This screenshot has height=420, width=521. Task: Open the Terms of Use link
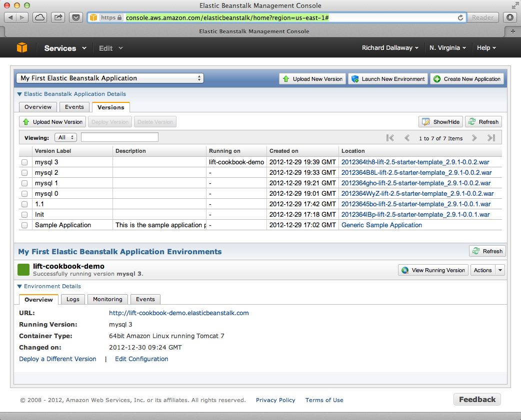tap(324, 400)
